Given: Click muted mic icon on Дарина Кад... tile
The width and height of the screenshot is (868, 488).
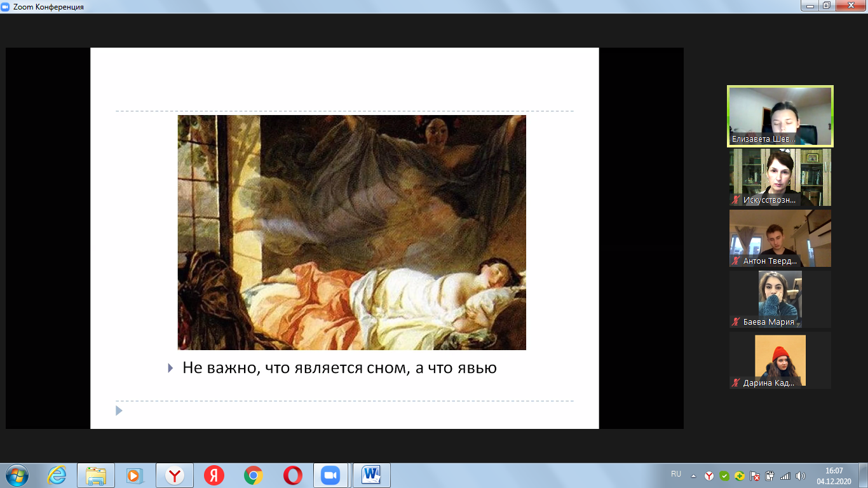Looking at the screenshot, I should pos(736,383).
